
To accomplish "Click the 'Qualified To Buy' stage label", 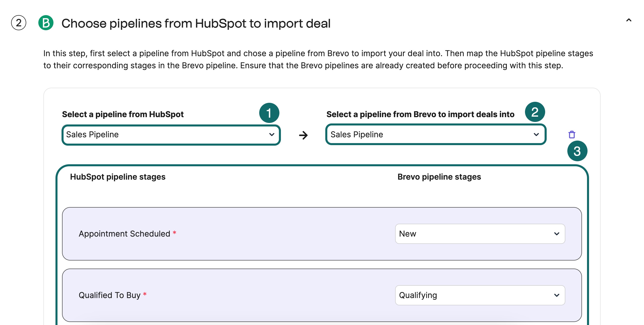I will click(x=109, y=295).
